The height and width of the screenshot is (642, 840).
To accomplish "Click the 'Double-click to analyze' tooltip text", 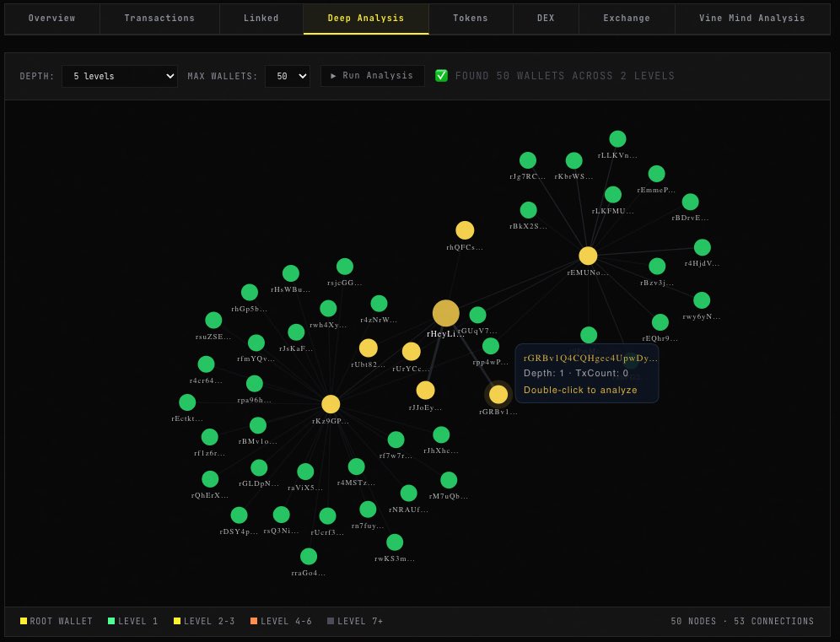I will [580, 390].
